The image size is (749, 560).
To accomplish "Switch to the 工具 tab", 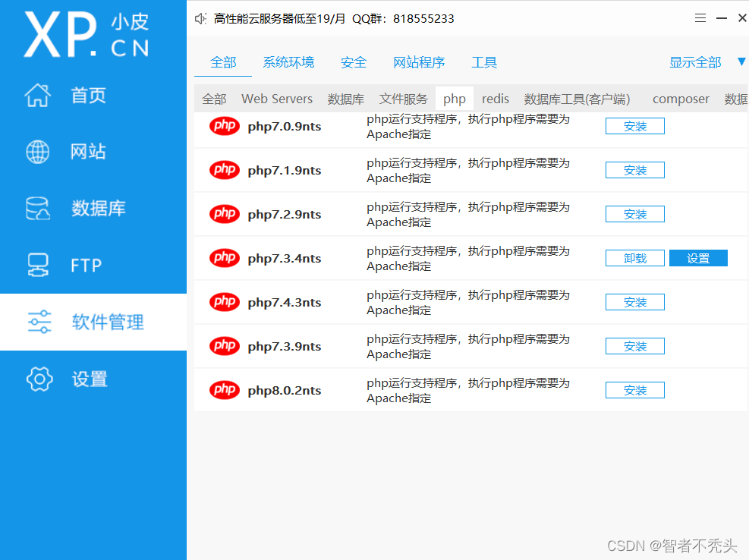I will 484,62.
